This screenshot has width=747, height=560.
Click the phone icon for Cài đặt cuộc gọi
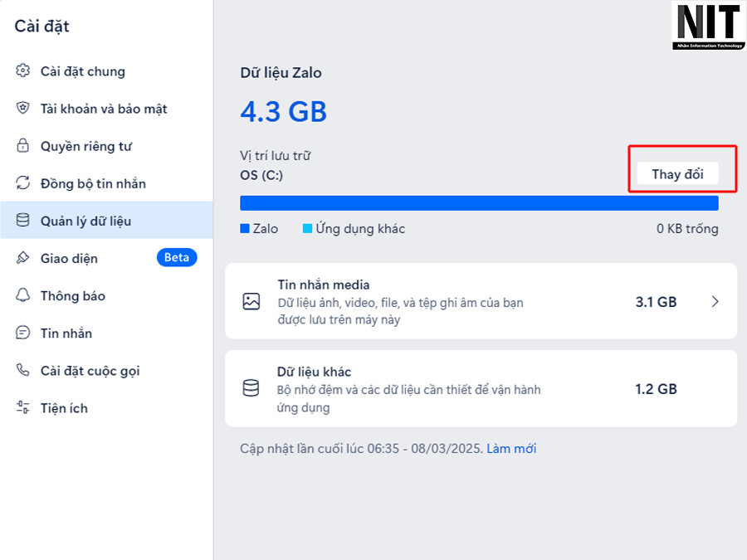pyautogui.click(x=22, y=370)
